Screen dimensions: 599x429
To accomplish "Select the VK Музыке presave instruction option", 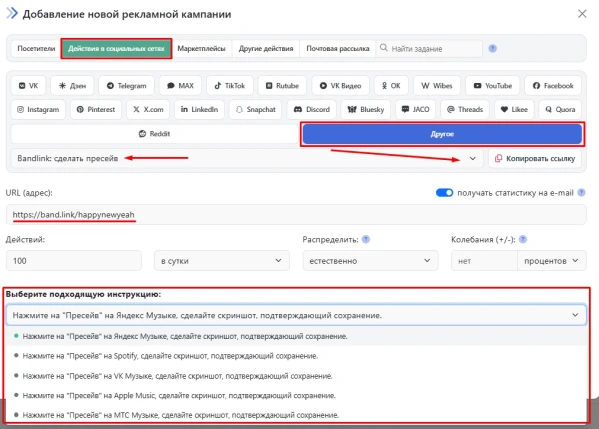I will (296, 376).
